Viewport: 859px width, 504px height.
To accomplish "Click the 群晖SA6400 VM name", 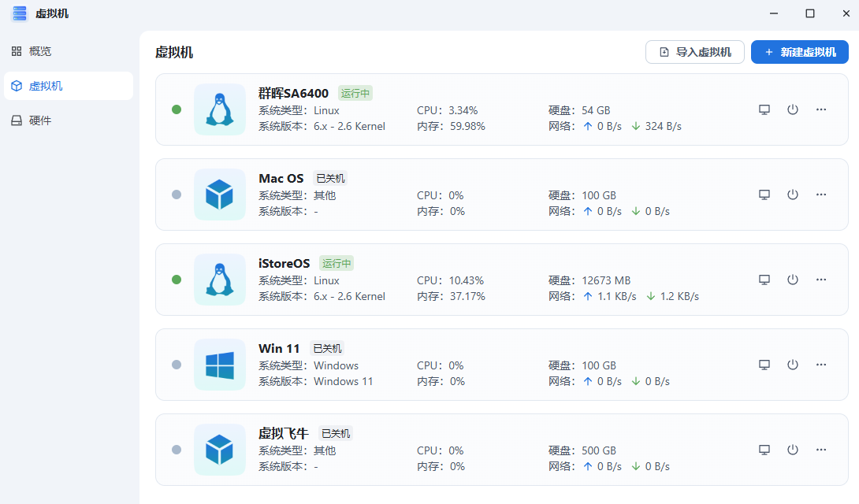I will click(x=294, y=94).
